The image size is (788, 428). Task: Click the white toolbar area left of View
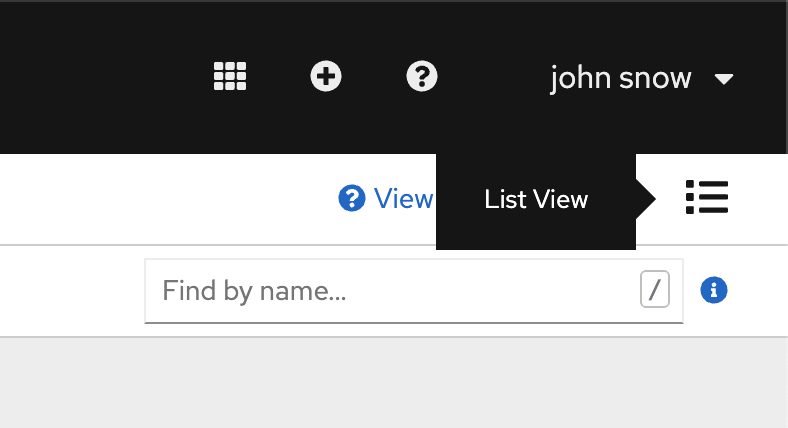click(x=166, y=199)
